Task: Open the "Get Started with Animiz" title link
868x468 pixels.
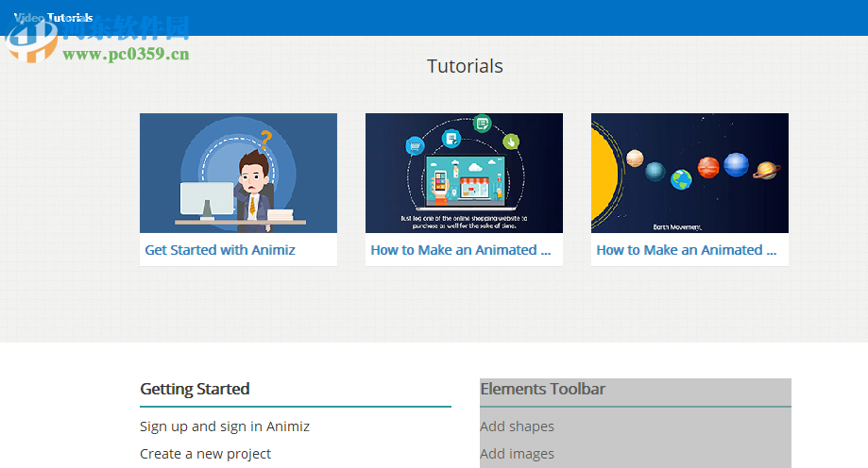Action: 220,250
